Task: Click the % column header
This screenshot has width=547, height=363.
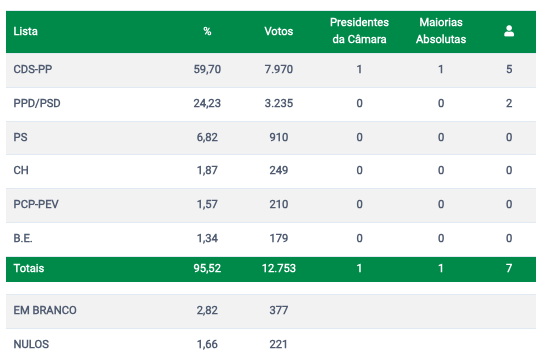Action: tap(207, 31)
